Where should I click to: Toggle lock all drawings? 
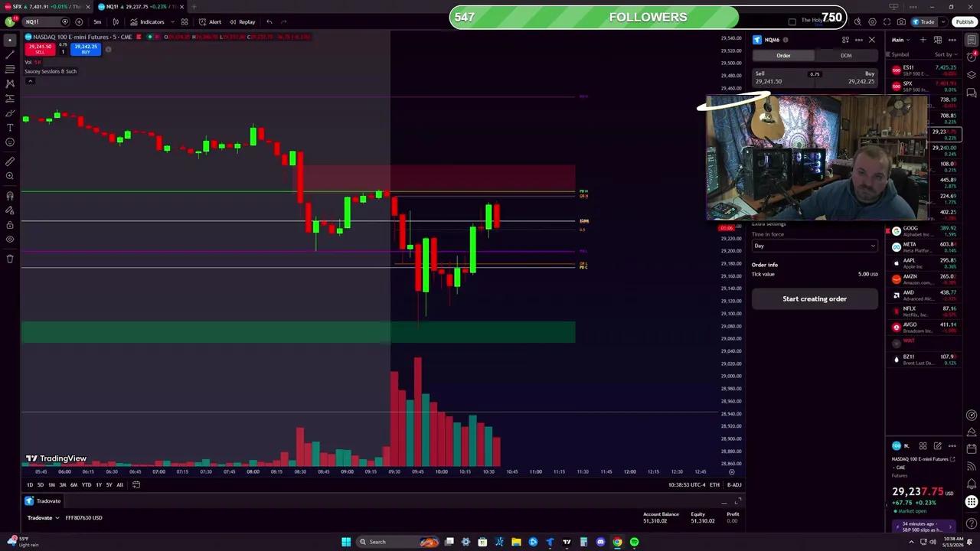click(x=10, y=225)
